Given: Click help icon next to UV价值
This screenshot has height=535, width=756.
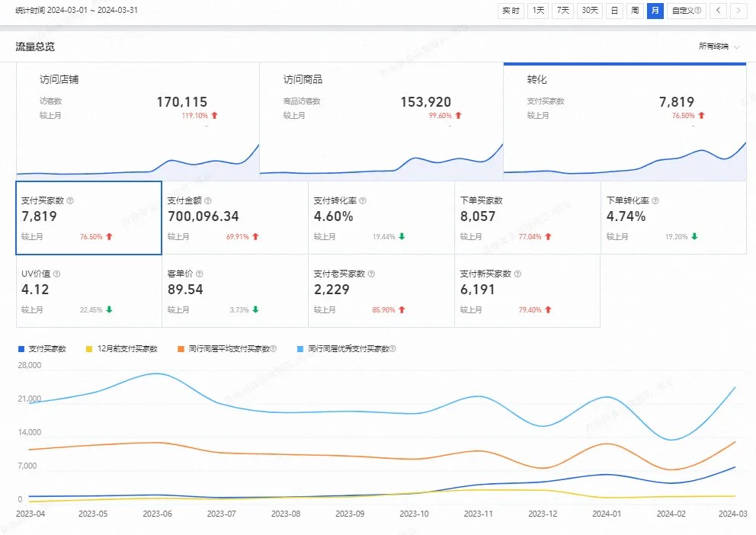Looking at the screenshot, I should click(56, 274).
